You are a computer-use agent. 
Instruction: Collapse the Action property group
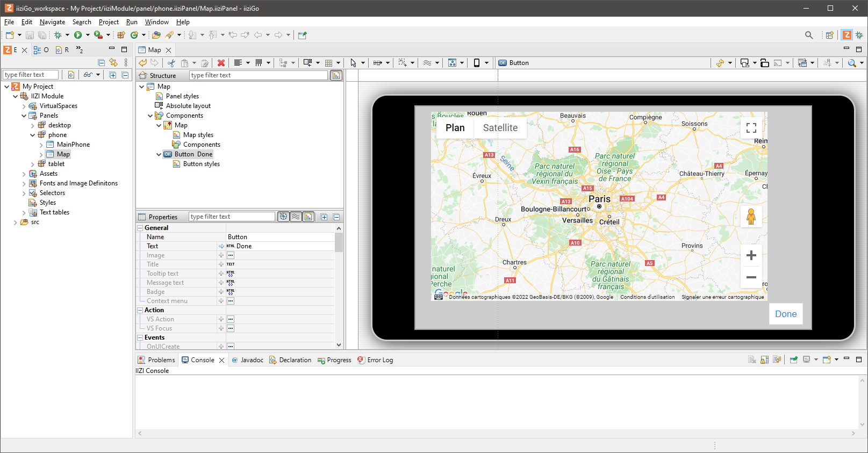[x=140, y=310]
